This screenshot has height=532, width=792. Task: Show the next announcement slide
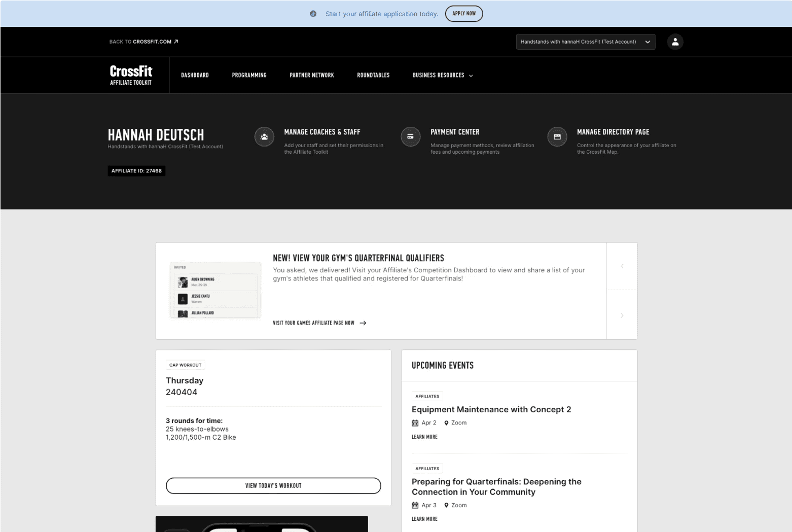[622, 315]
